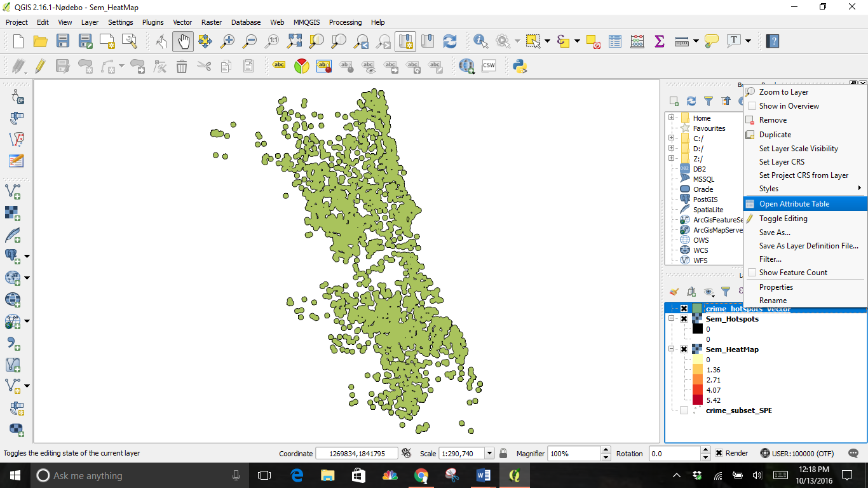Open the Python console icon
The width and height of the screenshot is (868, 488).
point(520,65)
